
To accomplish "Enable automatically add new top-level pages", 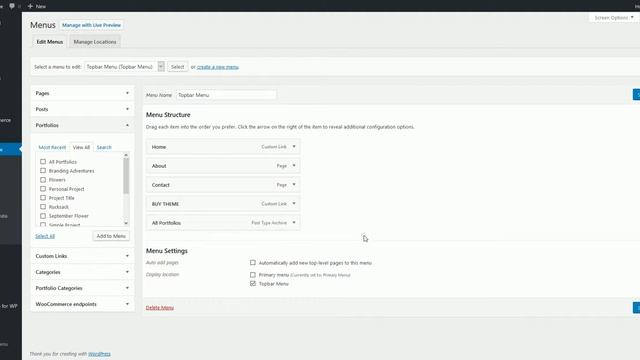I will coord(253,262).
